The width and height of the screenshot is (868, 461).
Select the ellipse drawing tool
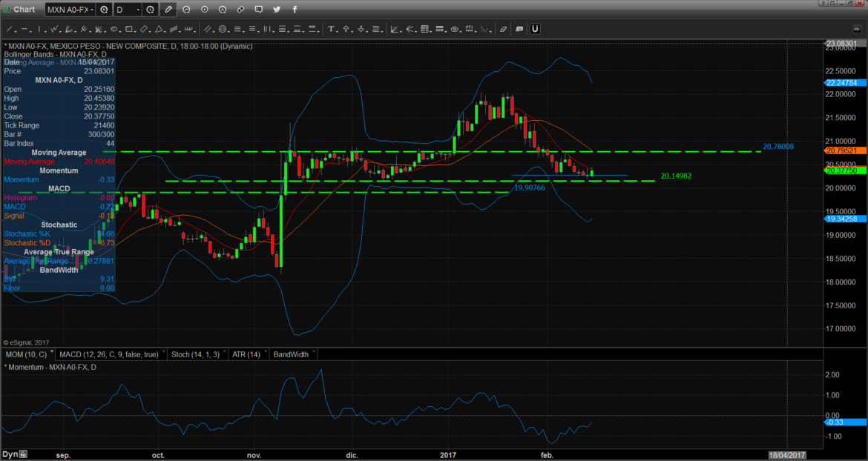pyautogui.click(x=114, y=29)
